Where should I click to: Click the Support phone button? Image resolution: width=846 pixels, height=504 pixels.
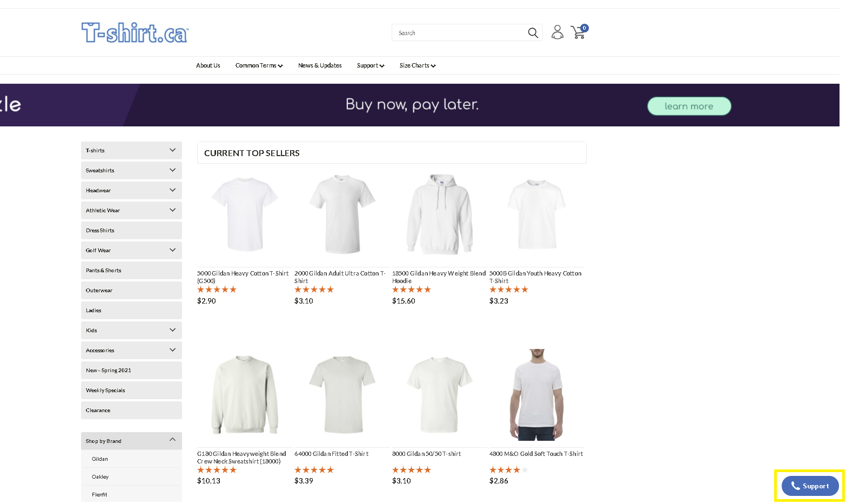[810, 486]
